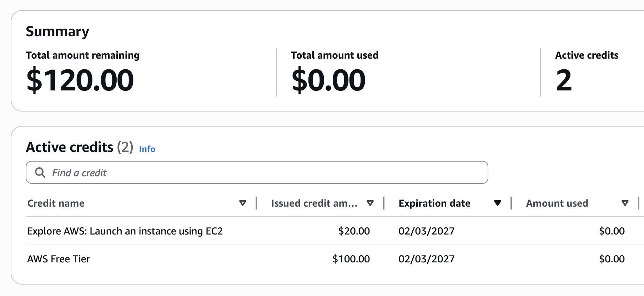Viewport: 644px width, 296px height.
Task: Click the $0.00 total amount used value
Action: tap(328, 80)
